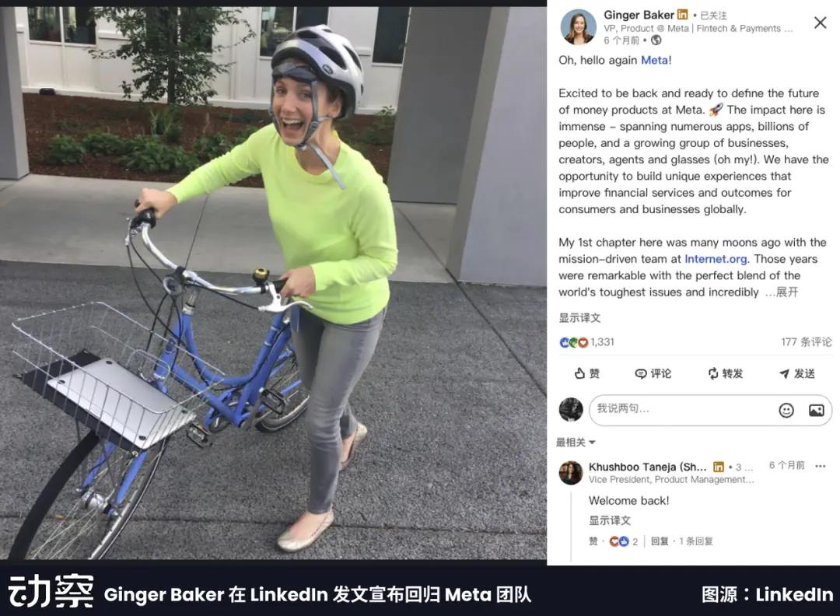Open emoji picker in comment box
840x616 pixels.
[x=786, y=411]
